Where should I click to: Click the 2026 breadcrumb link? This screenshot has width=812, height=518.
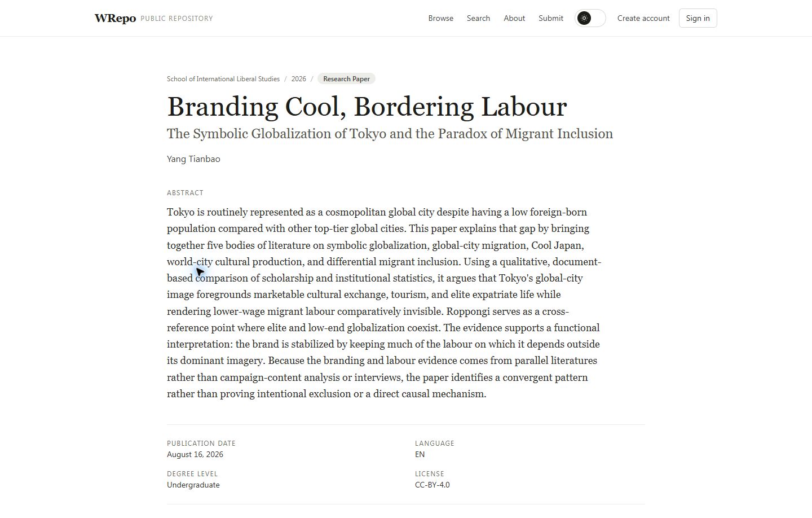tap(298, 79)
